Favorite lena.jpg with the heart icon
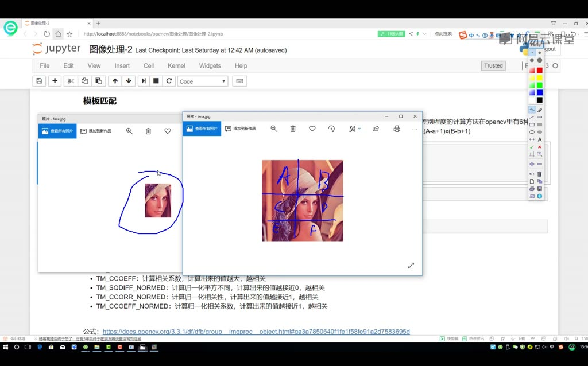This screenshot has width=588, height=366. tap(312, 129)
